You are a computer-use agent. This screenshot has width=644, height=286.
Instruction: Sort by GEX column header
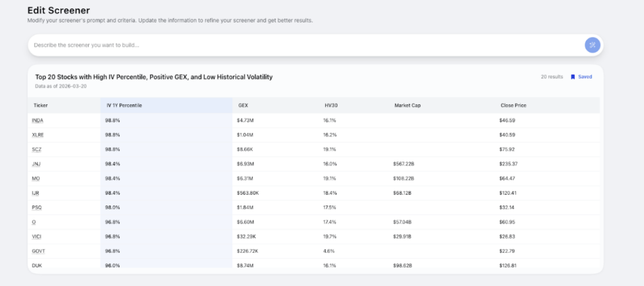tap(243, 106)
